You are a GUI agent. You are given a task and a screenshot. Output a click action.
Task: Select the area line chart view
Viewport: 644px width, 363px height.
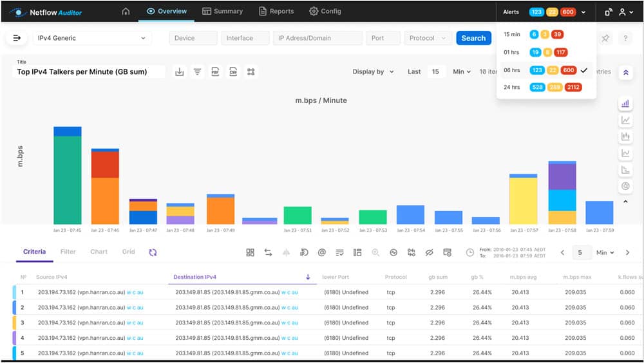pos(625,153)
